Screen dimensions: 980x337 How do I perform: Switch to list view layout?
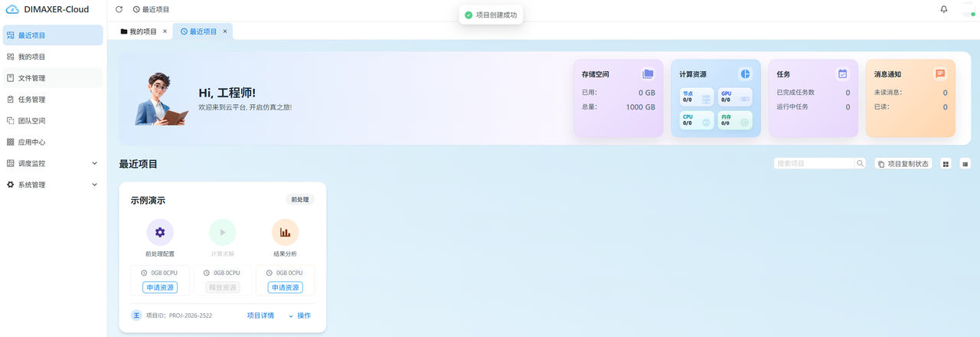[965, 163]
